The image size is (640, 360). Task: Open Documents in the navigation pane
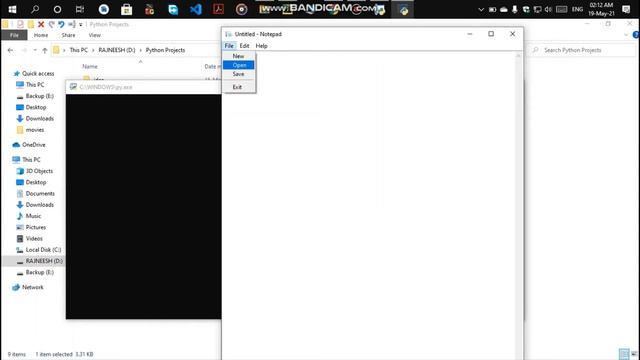(40, 193)
